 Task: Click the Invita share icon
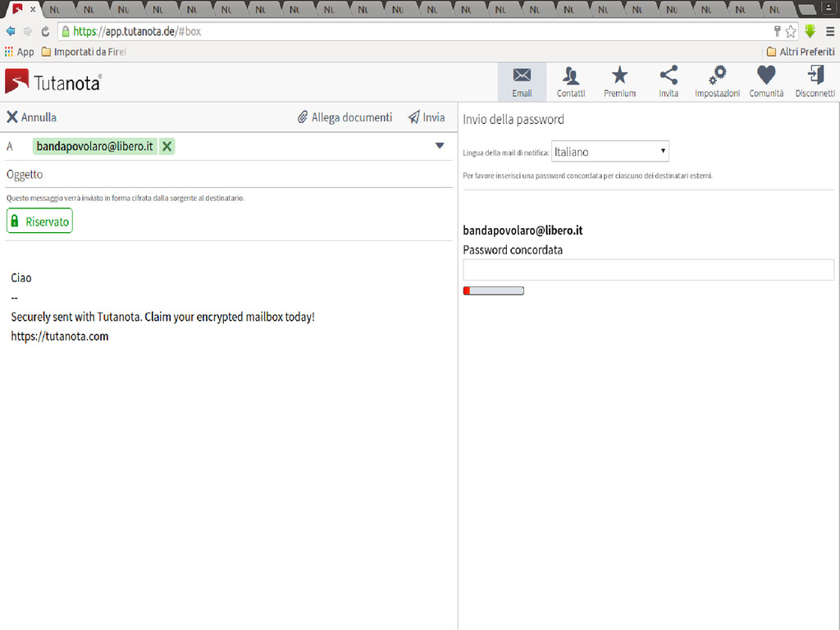tap(669, 82)
